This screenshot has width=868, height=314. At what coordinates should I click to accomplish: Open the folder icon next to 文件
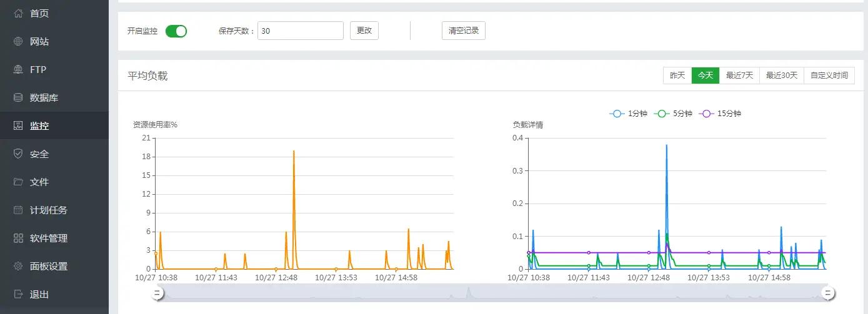pos(18,182)
